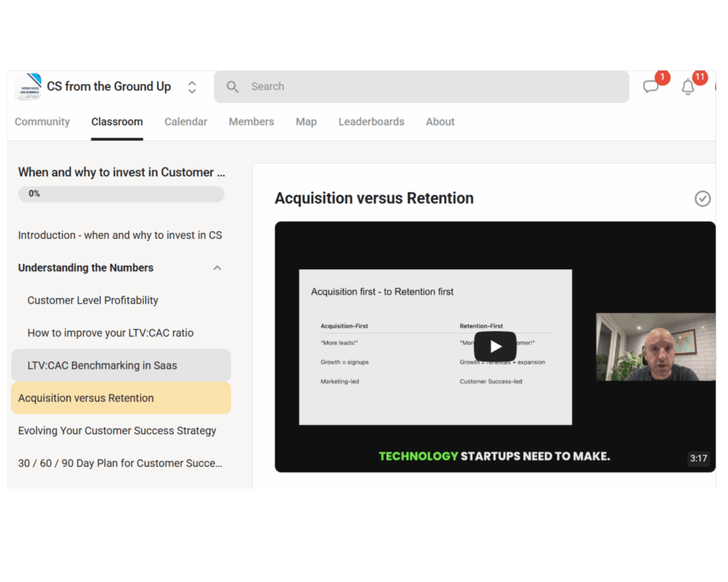Collapse the Understanding the Numbers section

218,268
